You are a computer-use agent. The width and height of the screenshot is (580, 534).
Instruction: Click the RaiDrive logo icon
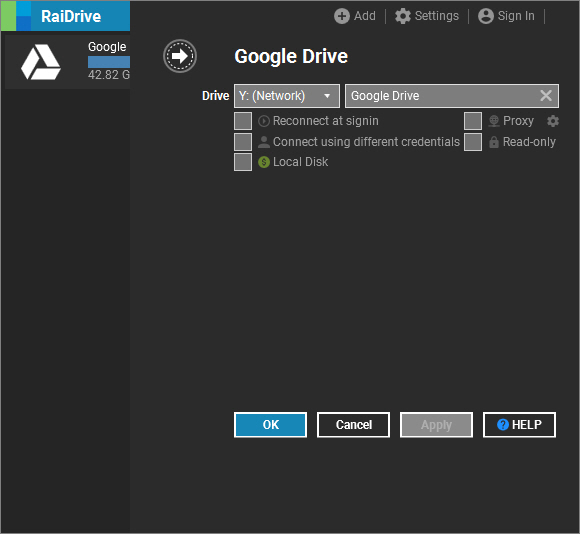(16, 16)
